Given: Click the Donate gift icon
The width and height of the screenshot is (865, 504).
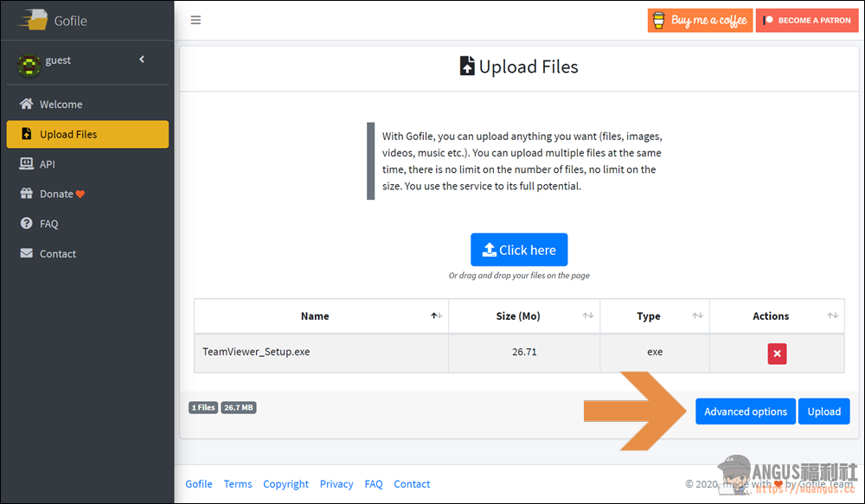Looking at the screenshot, I should 26,194.
